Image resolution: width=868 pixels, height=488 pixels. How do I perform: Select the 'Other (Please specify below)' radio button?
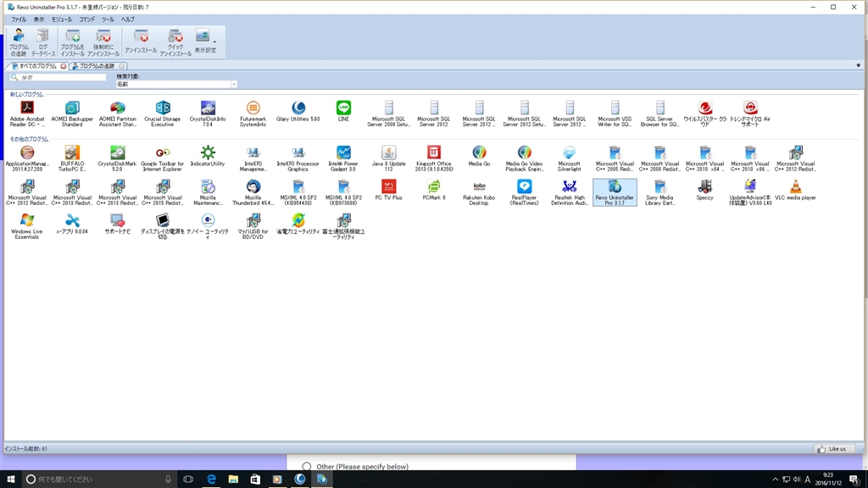click(307, 467)
